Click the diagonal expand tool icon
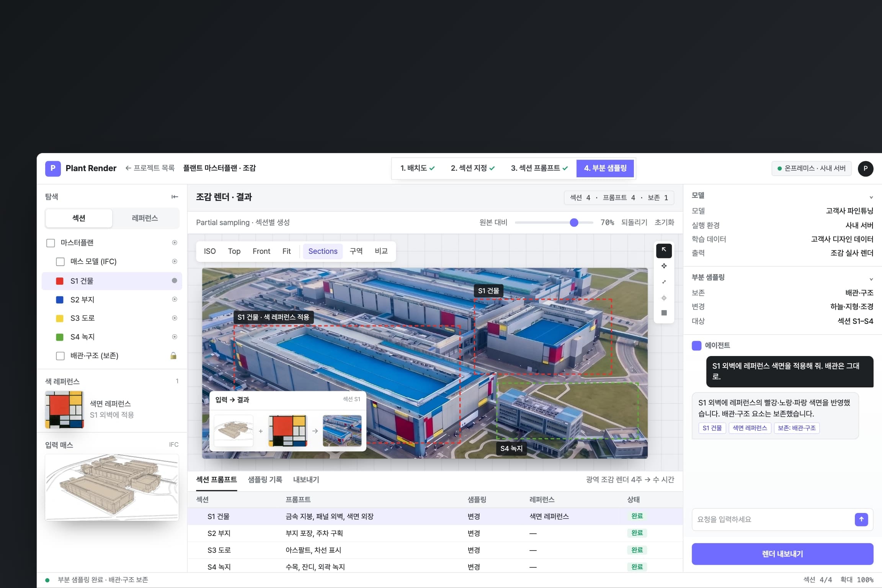The image size is (882, 588). (664, 282)
